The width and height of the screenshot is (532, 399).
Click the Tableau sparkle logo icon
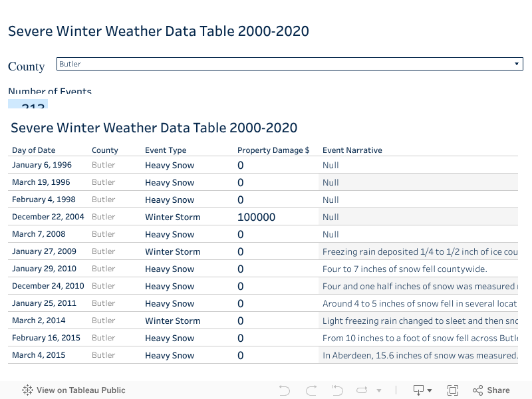(x=27, y=390)
